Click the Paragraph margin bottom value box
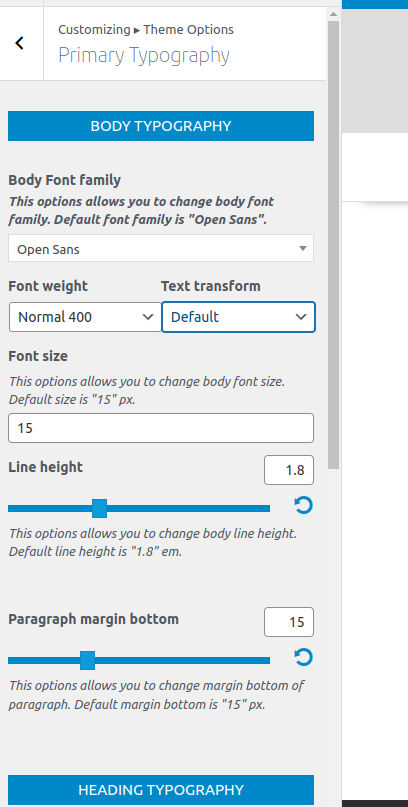The width and height of the screenshot is (408, 807). pos(289,622)
